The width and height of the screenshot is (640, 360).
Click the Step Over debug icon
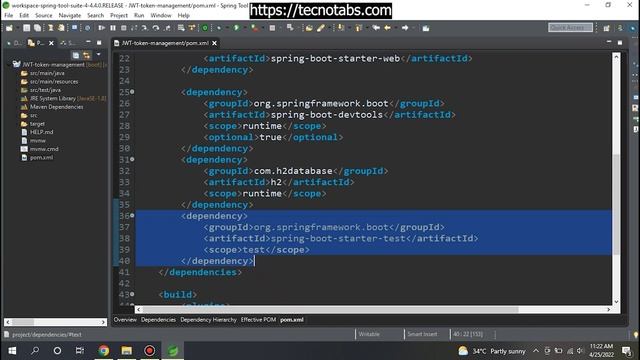click(x=156, y=28)
